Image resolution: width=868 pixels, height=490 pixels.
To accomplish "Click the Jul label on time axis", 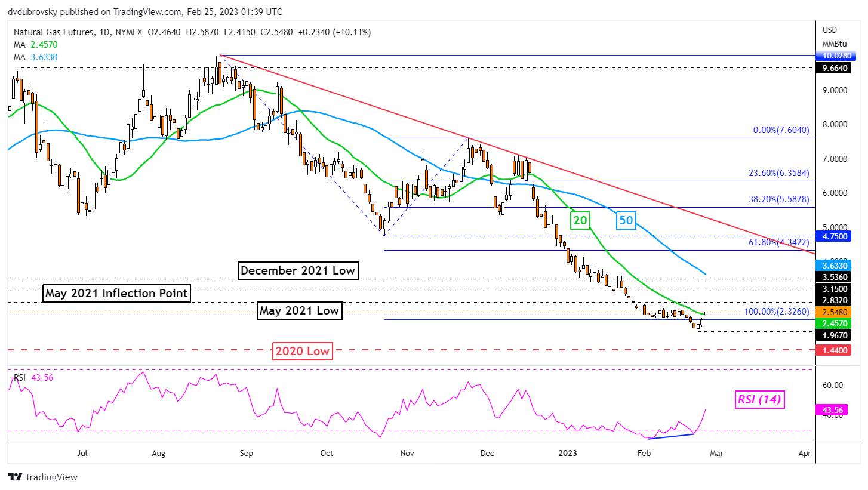I will click(x=82, y=454).
